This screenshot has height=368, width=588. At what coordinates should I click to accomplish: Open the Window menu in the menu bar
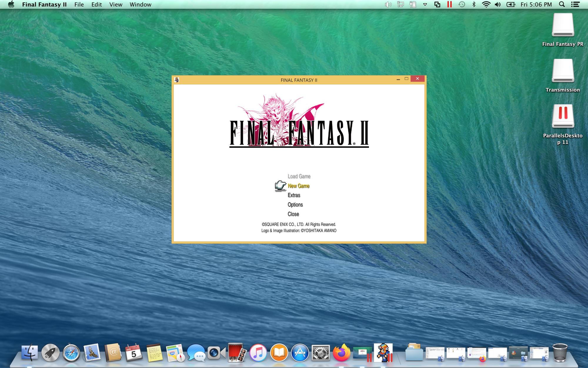140,4
